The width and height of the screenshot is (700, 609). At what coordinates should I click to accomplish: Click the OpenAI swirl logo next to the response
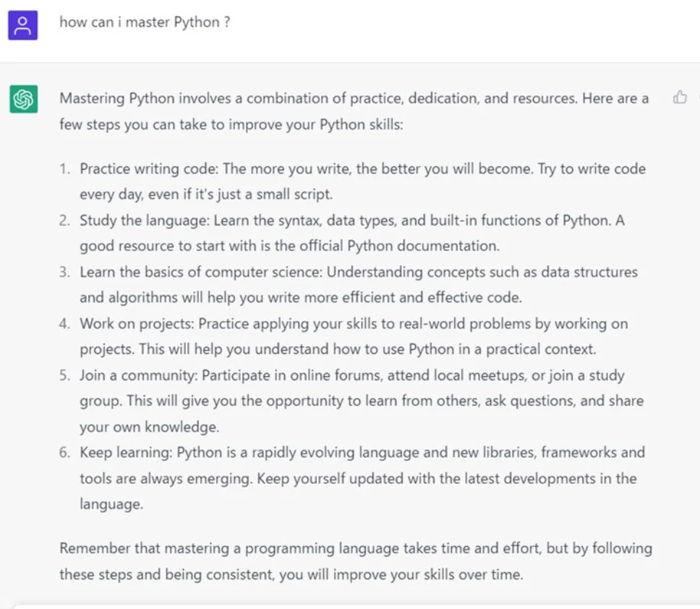pos(23,98)
